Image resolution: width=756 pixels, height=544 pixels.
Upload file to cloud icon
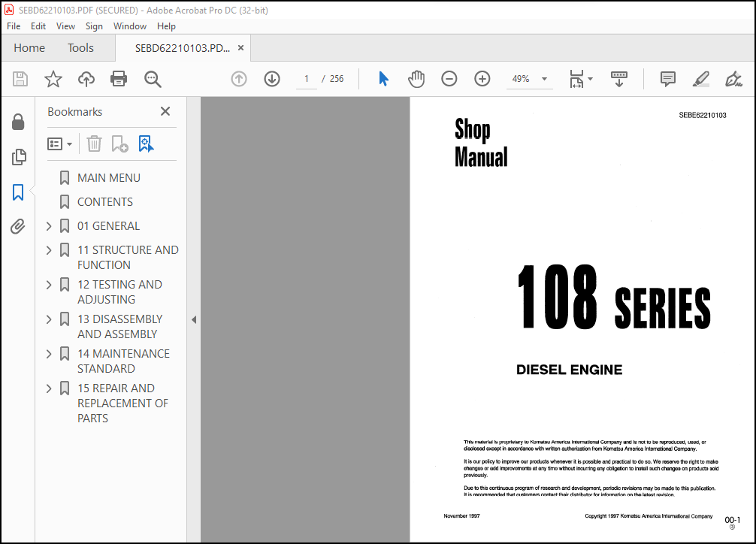(86, 79)
